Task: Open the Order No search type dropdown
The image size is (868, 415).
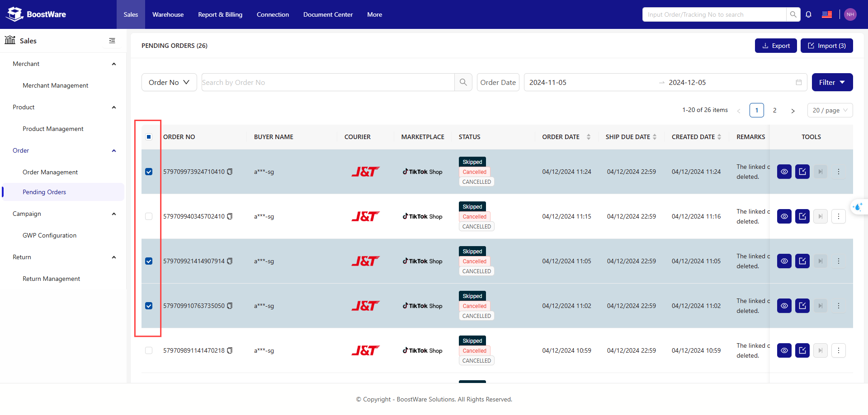Action: [169, 82]
